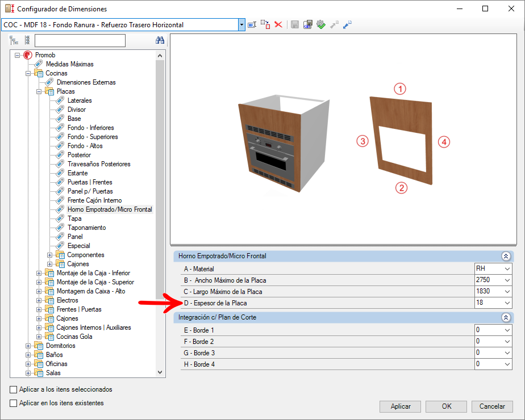Screen dimensions: 525x420
Task: Expand Montaje de la Caja - Superior
Action: point(39,282)
